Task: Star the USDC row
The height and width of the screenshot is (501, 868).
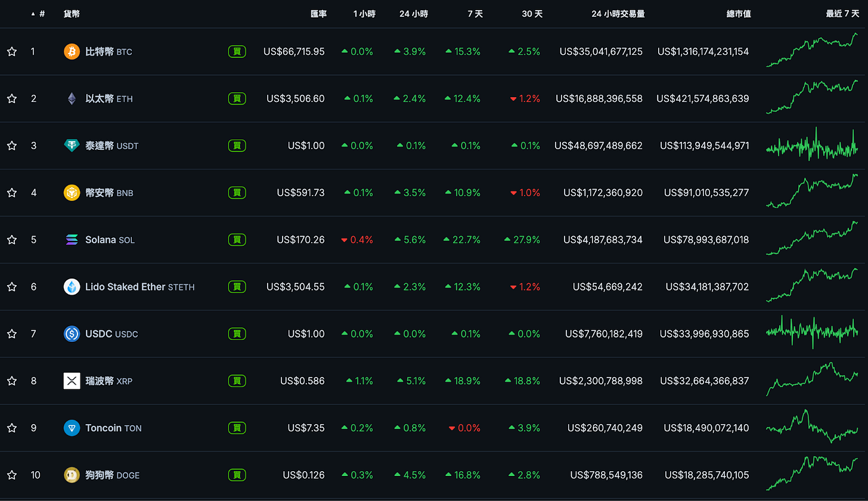Action: (12, 334)
